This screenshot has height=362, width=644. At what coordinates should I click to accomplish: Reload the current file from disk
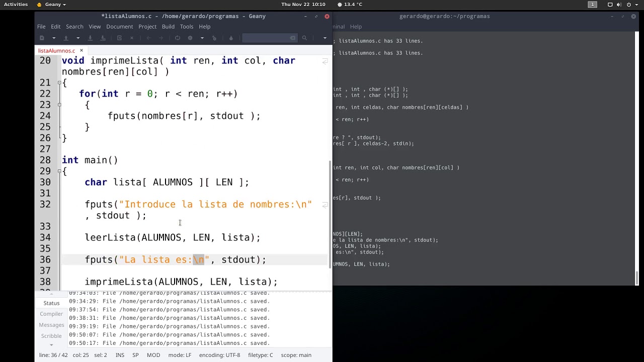(x=119, y=38)
